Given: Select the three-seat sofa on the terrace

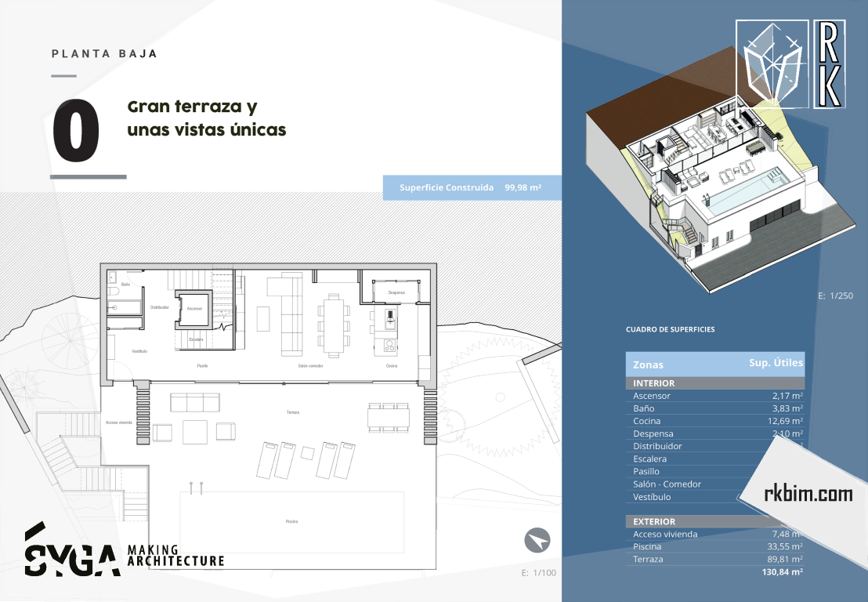Looking at the screenshot, I should [195, 403].
